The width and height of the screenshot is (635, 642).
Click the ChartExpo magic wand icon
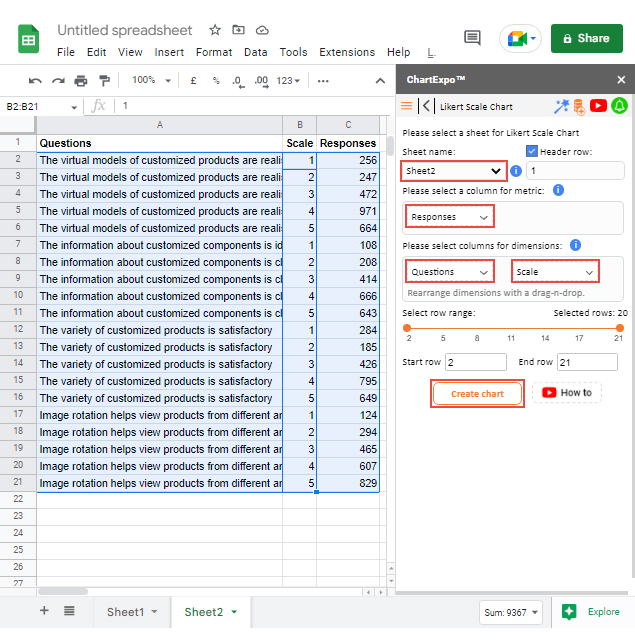(x=561, y=106)
